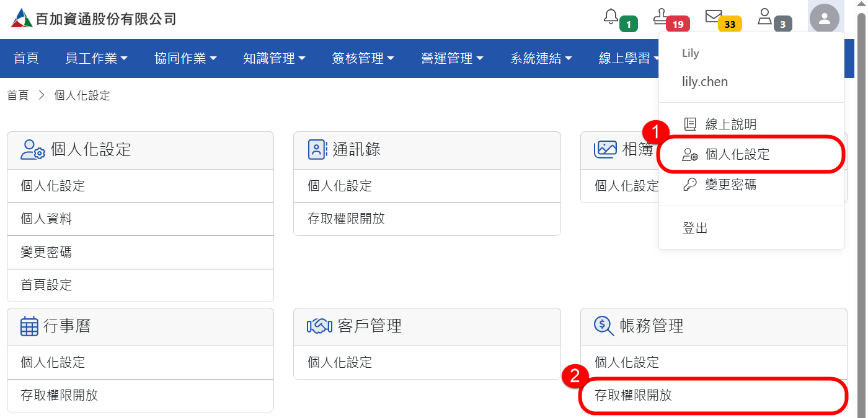Go to 首頁 in the navigation bar

(x=26, y=58)
